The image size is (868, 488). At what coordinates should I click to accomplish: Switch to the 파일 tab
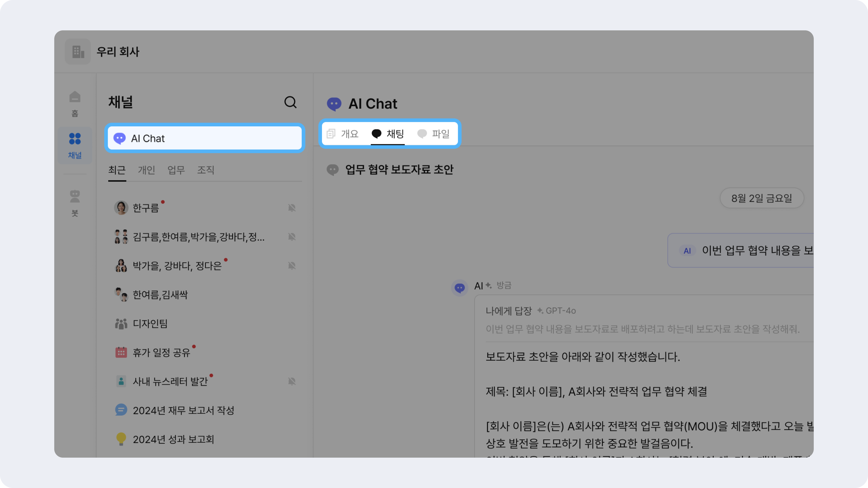[434, 134]
